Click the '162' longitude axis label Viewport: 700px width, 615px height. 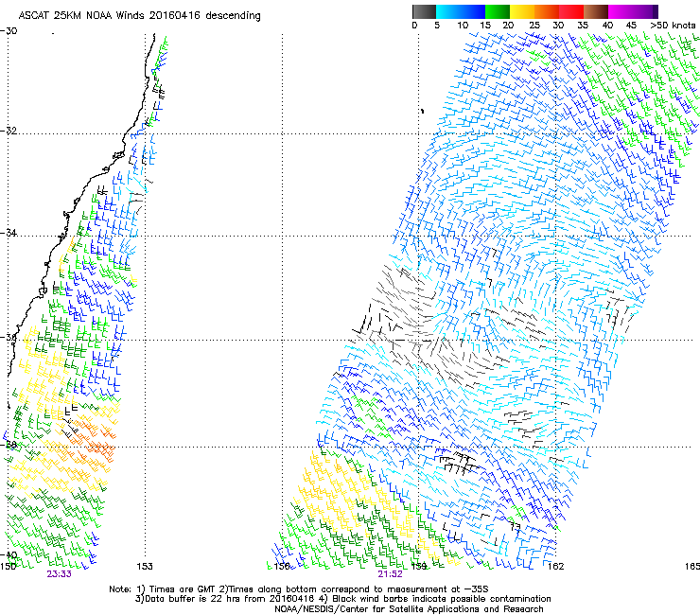(x=555, y=567)
